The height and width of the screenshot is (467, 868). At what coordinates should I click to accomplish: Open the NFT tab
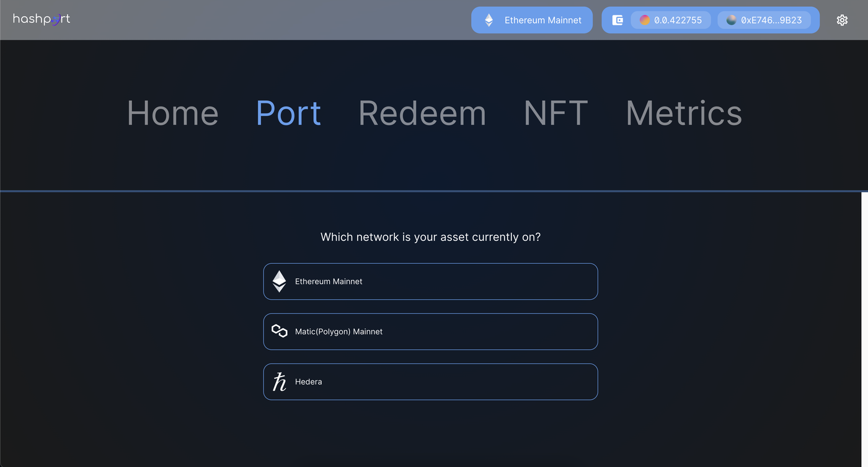click(x=556, y=113)
